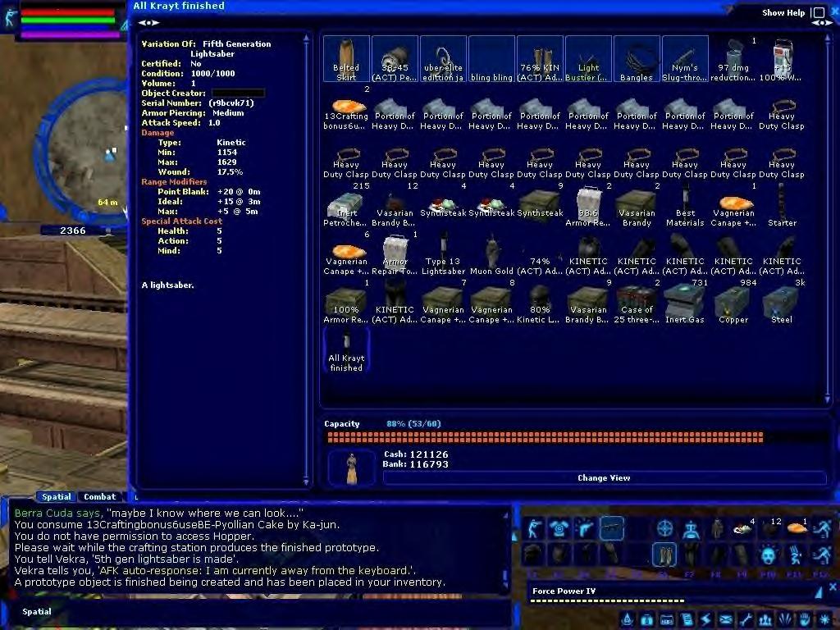This screenshot has width=840, height=630.
Task: Select the Light Bustier item
Action: [588, 59]
